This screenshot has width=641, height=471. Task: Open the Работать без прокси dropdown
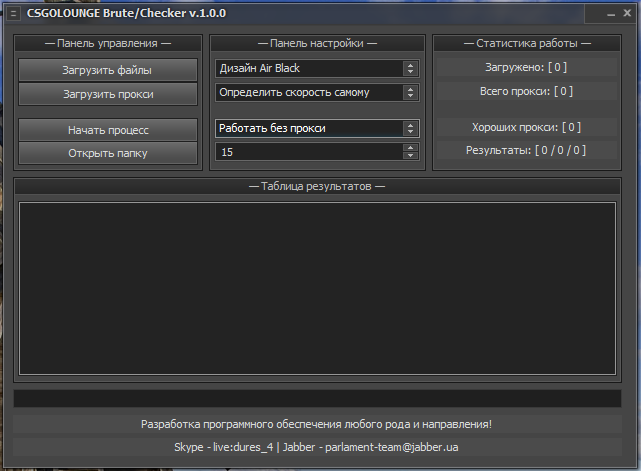(410, 128)
